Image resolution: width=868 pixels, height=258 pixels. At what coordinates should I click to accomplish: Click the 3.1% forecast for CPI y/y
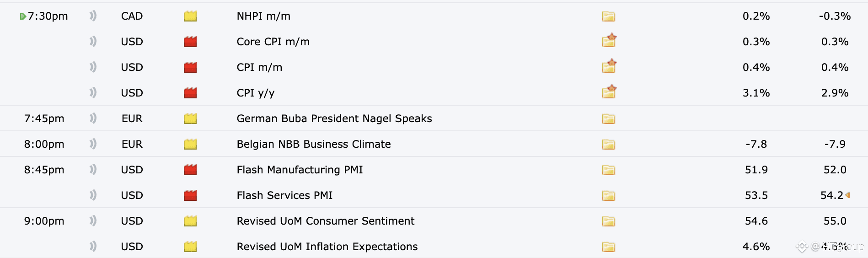pyautogui.click(x=756, y=93)
